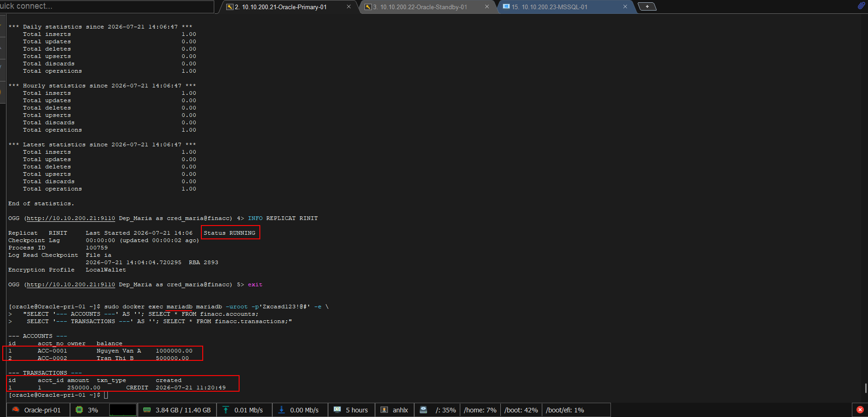Click the Hourly statistics header line
868x417 pixels.
[102, 86]
